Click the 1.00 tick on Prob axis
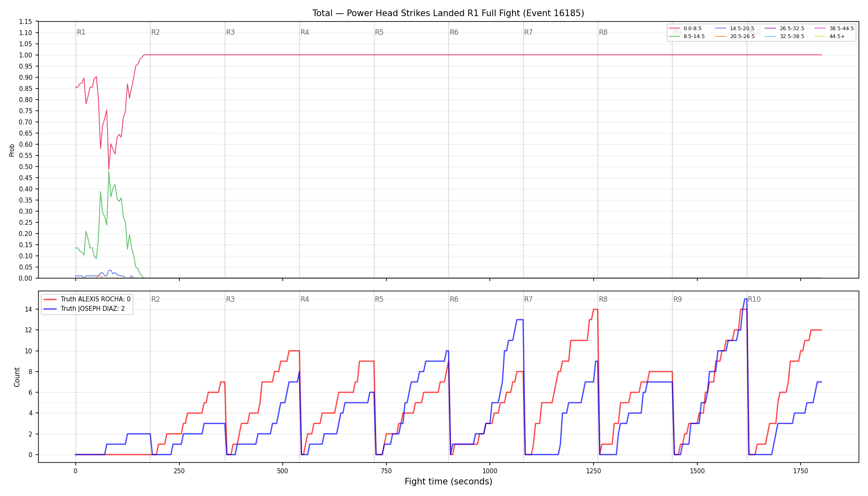Screen dimensions: 868x496 coord(26,55)
